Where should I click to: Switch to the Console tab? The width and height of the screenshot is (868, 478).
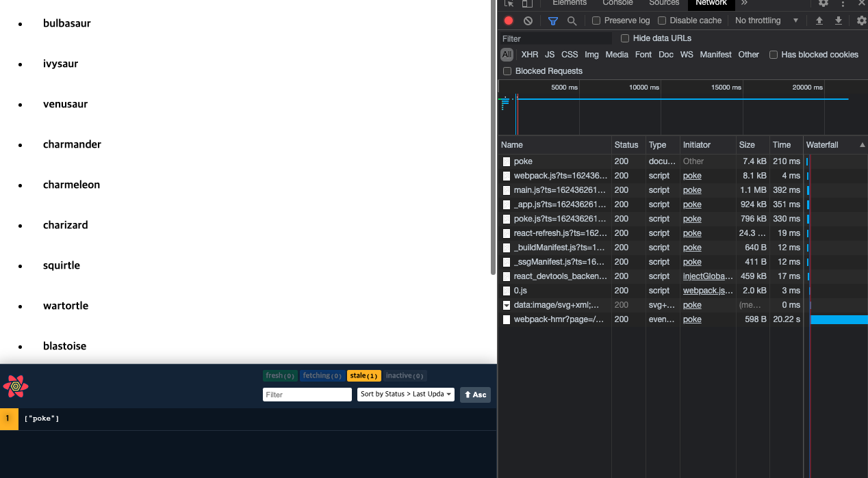[x=617, y=3]
